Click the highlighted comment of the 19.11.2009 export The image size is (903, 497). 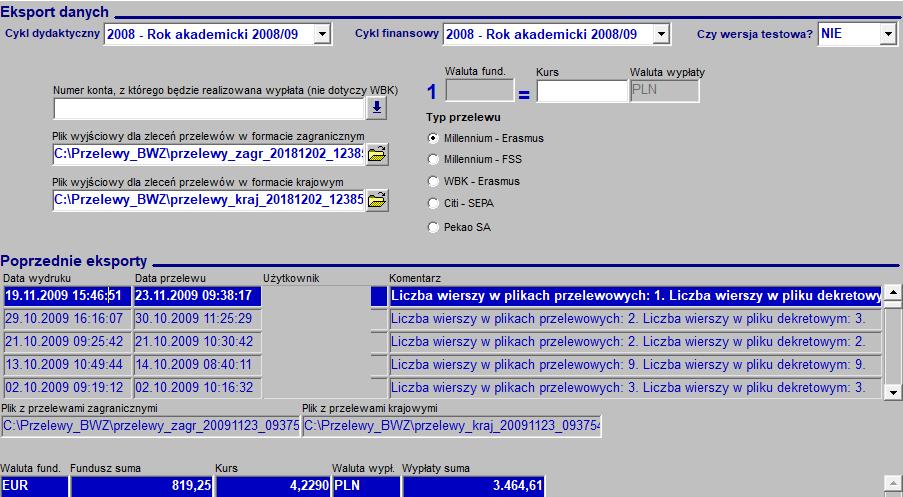click(x=635, y=296)
